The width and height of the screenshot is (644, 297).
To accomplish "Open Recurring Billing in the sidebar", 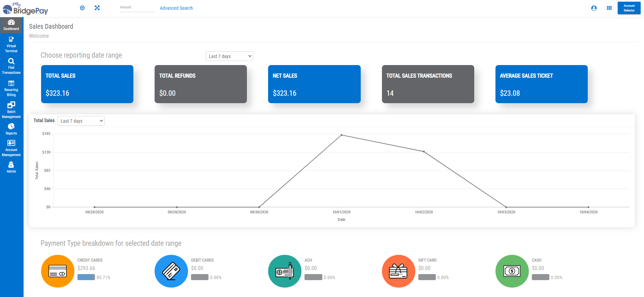I will click(11, 89).
